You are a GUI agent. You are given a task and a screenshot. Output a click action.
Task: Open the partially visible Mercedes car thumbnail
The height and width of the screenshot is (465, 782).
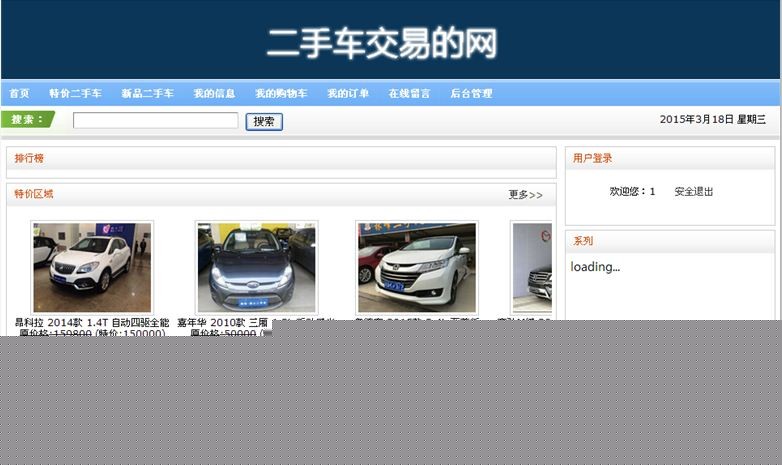click(x=532, y=267)
